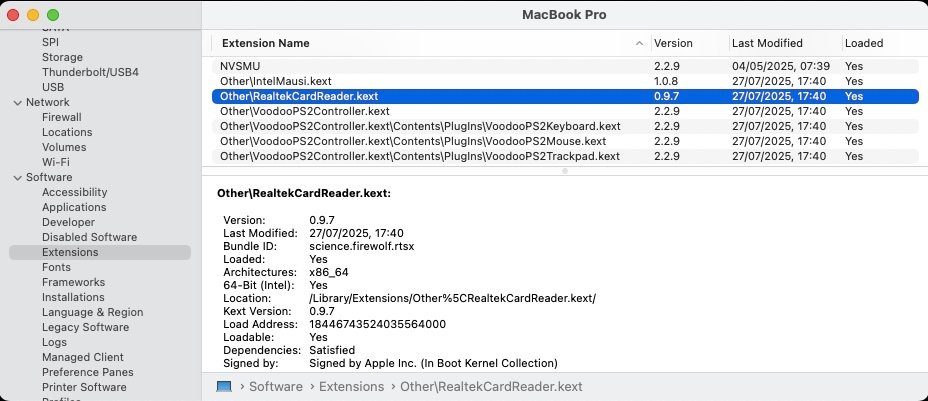Click the yellow minimize window button
The height and width of the screenshot is (401, 928).
tap(33, 15)
